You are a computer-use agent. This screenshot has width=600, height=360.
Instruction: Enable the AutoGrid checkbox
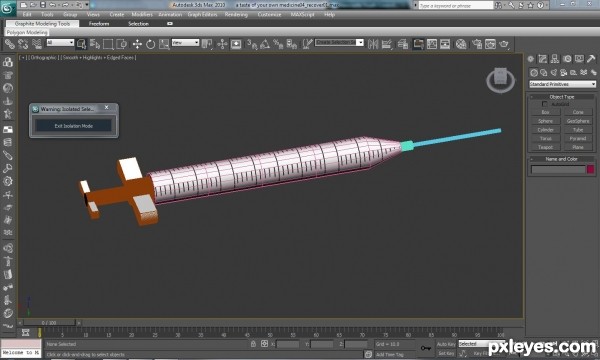[x=545, y=104]
